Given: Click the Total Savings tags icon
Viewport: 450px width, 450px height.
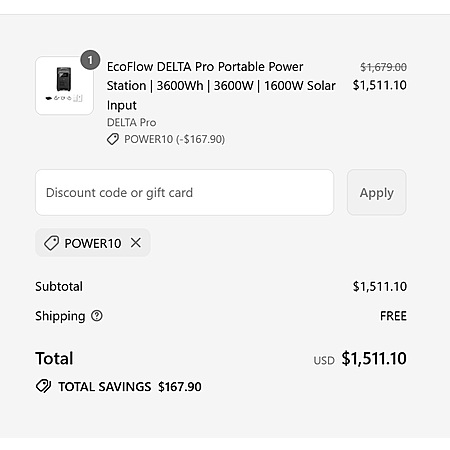Looking at the screenshot, I should pos(43,386).
